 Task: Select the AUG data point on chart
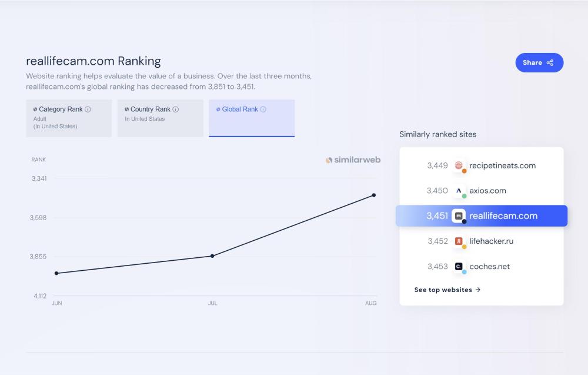[374, 195]
